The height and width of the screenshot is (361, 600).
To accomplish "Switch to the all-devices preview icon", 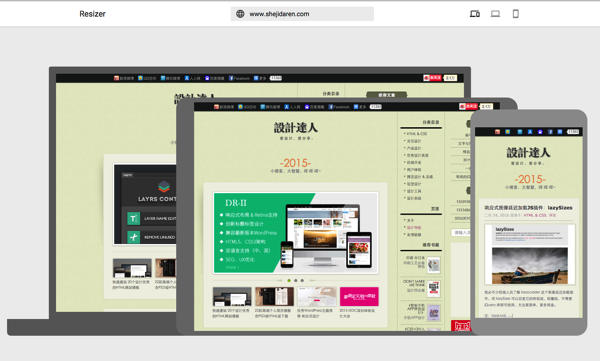I will 475,14.
